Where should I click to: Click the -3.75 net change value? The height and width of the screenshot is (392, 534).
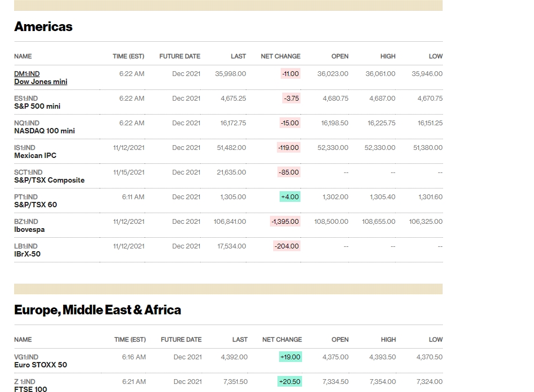(291, 99)
